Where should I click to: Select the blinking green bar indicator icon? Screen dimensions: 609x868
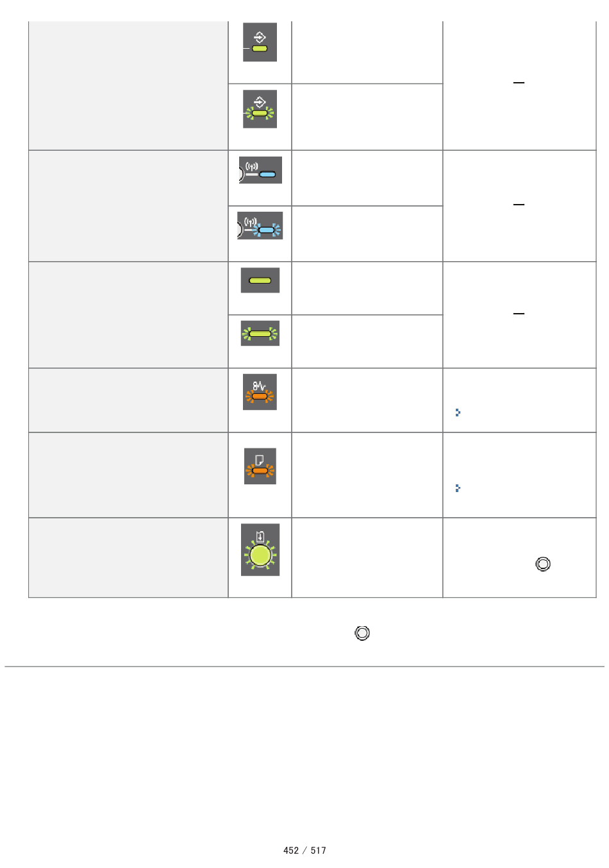click(x=260, y=334)
